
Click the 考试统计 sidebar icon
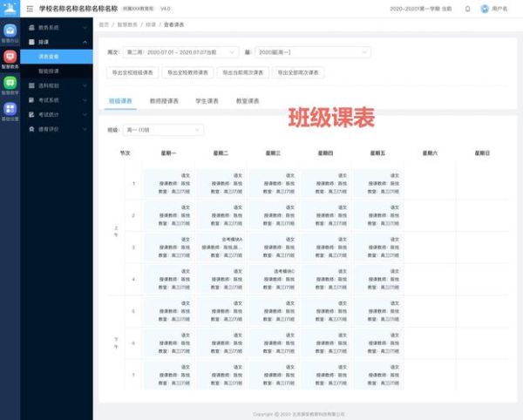pyautogui.click(x=31, y=115)
